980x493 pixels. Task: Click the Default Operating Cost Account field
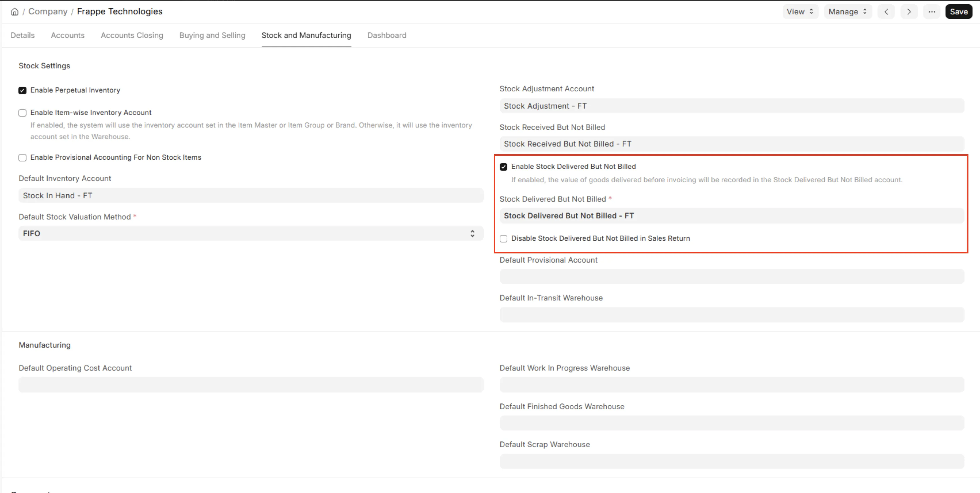pos(251,384)
